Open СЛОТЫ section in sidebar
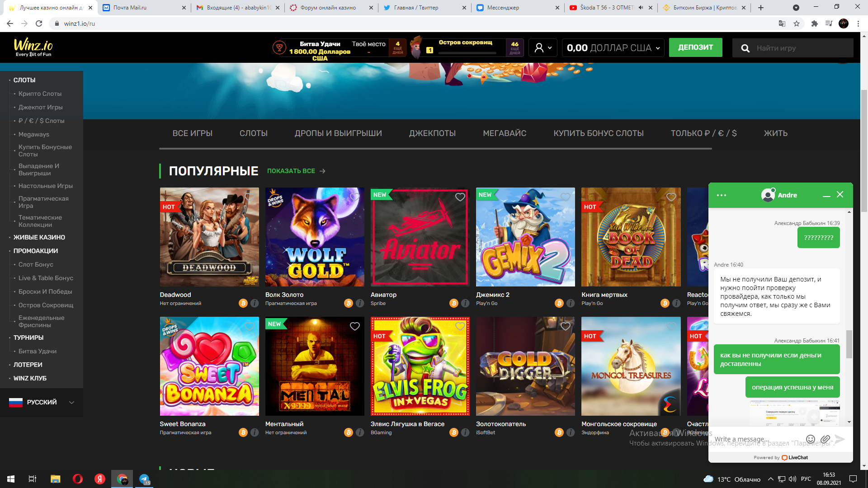This screenshot has height=488, width=868. pos(24,80)
